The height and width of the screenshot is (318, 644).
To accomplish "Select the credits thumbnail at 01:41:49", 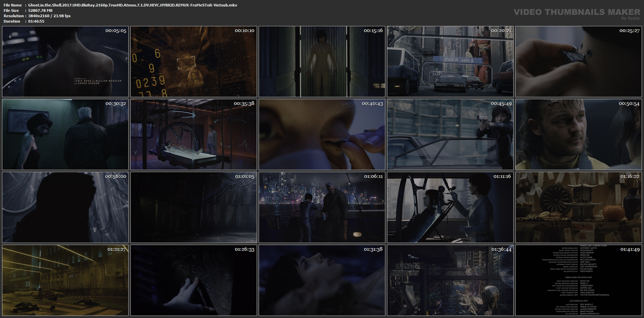I will pos(579,280).
